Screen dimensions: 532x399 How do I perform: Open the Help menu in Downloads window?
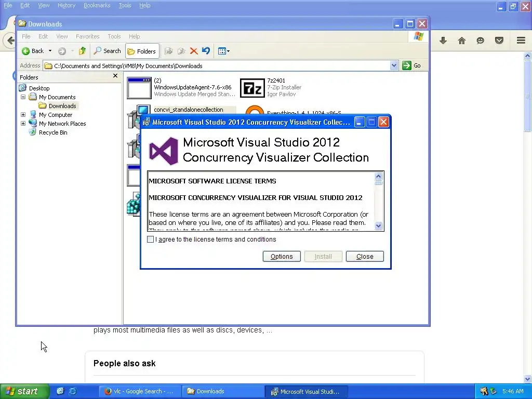[x=135, y=36]
